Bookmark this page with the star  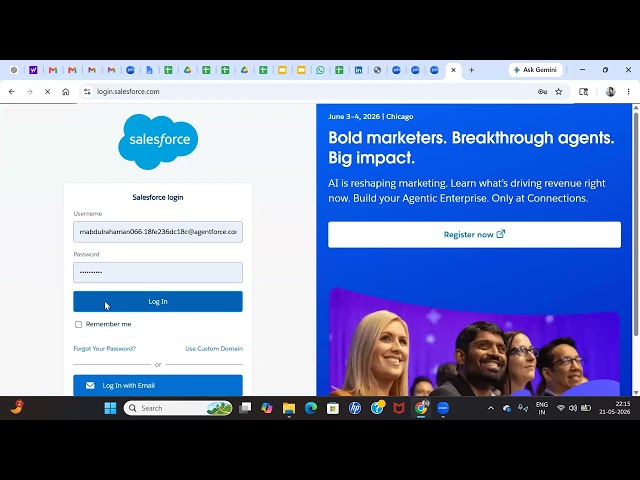[x=559, y=92]
